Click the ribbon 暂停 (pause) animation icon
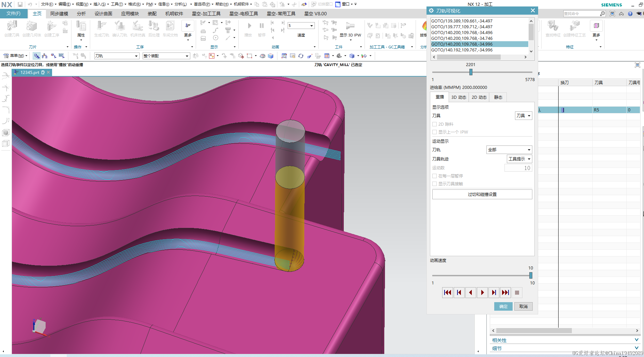The height and width of the screenshot is (357, 644). [261, 26]
